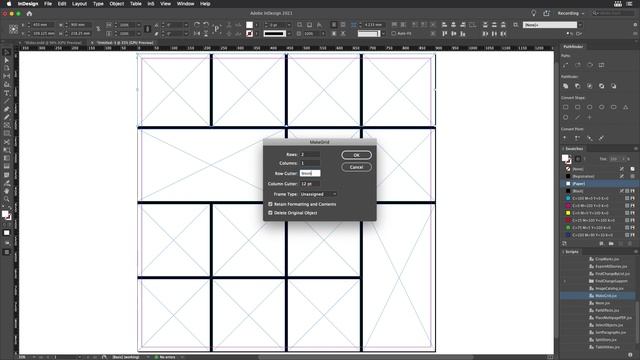Click the reference point locator icon
640x360 pixels.
[13, 29]
